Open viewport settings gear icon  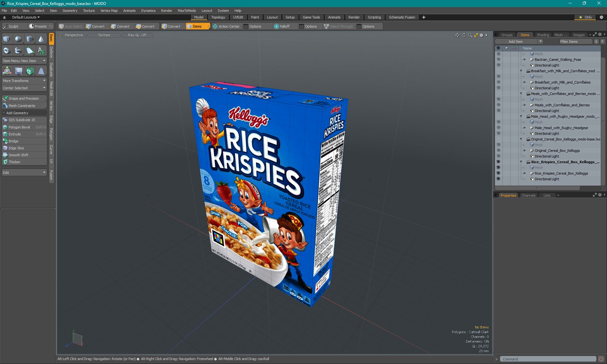[x=482, y=35]
